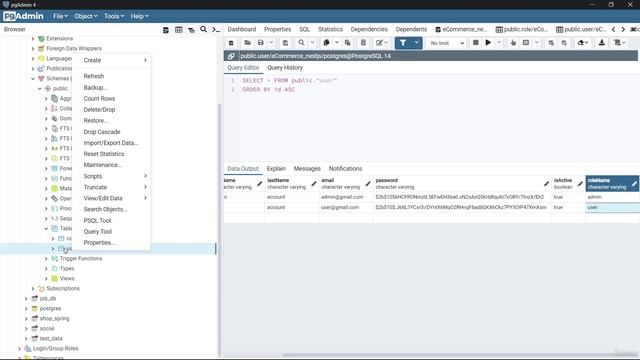The width and height of the screenshot is (640, 360).
Task: Click the Commit transaction icon
Action: pos(551,43)
